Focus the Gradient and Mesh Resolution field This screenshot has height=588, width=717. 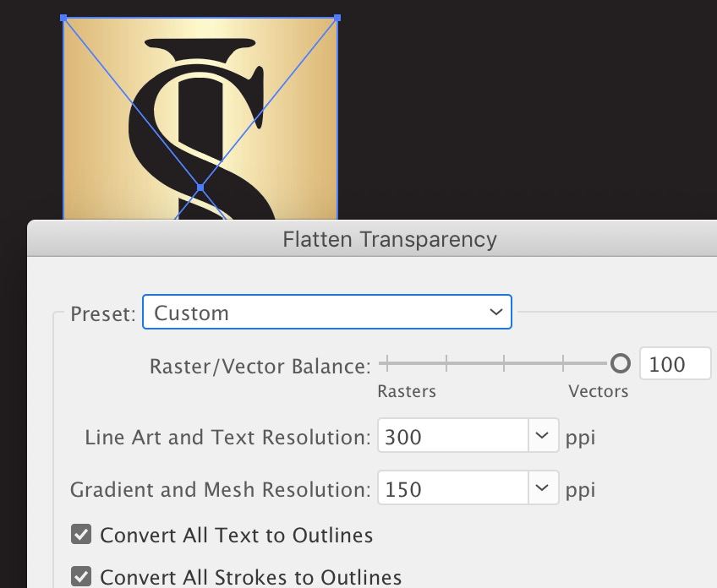tap(453, 489)
